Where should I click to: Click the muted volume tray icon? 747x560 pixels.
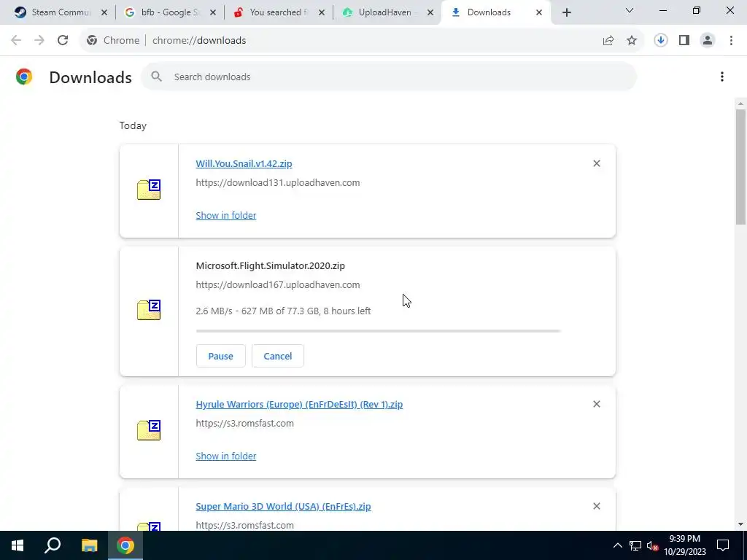pyautogui.click(x=653, y=545)
